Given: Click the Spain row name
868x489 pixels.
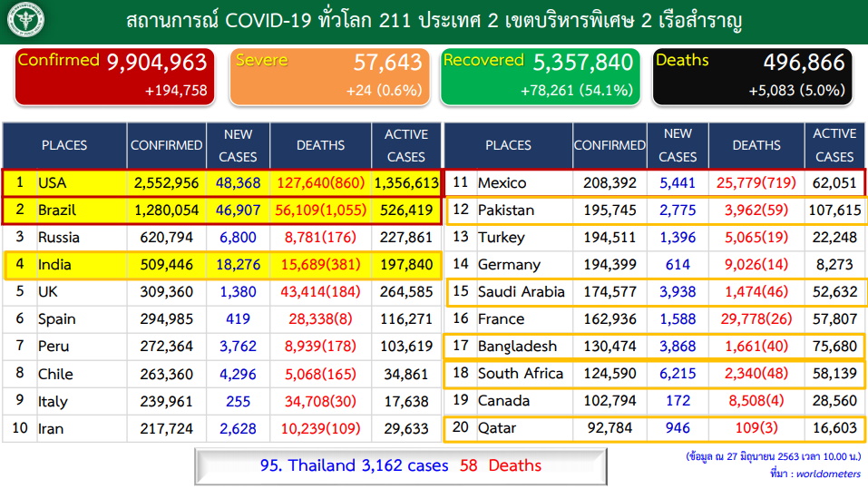Looking at the screenshot, I should pos(56,319).
